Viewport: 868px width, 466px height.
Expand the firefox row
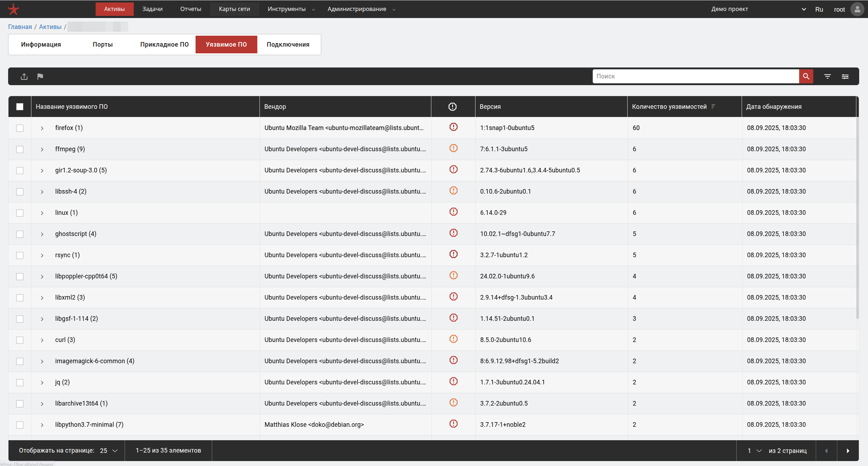coord(42,128)
